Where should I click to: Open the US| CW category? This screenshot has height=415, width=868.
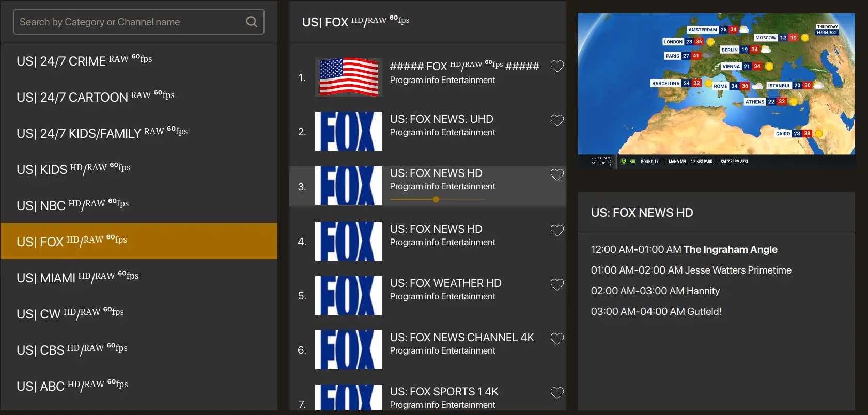tap(139, 313)
